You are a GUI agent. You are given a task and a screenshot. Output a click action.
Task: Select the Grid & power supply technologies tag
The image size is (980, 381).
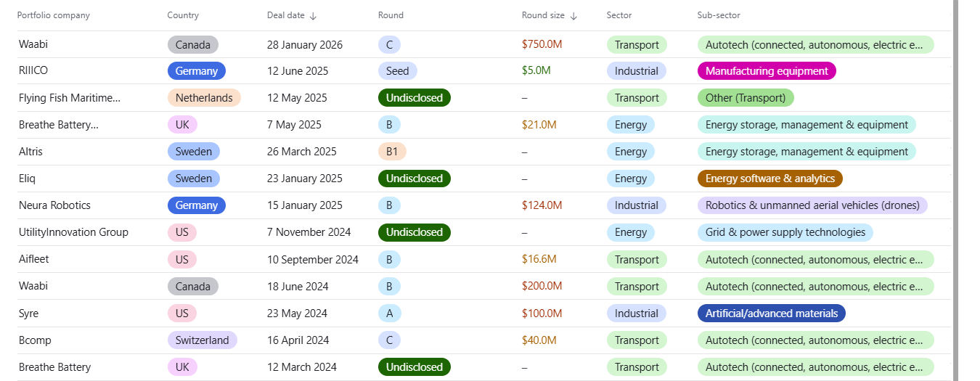(785, 232)
